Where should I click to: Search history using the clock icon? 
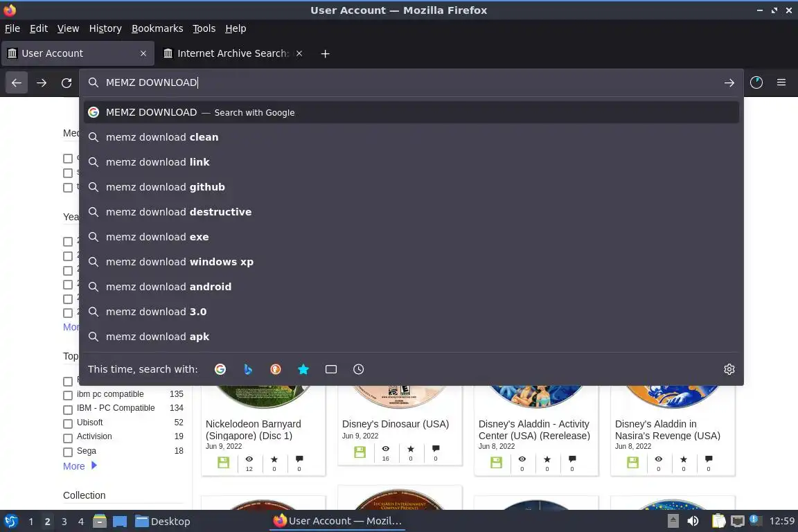358,369
